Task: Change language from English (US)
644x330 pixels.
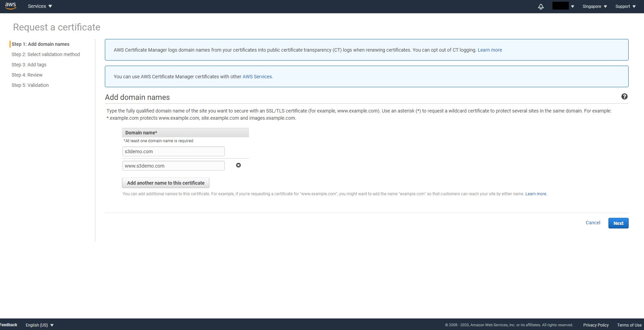Action: [40, 325]
